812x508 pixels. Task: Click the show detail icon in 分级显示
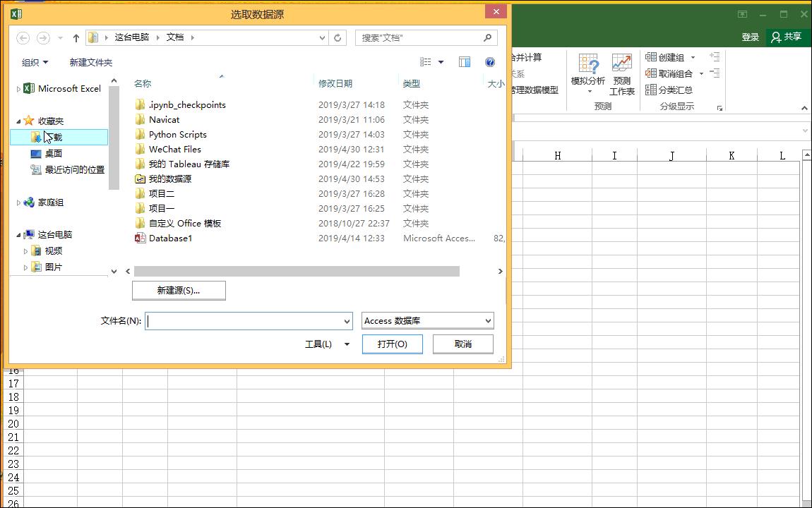pos(715,57)
